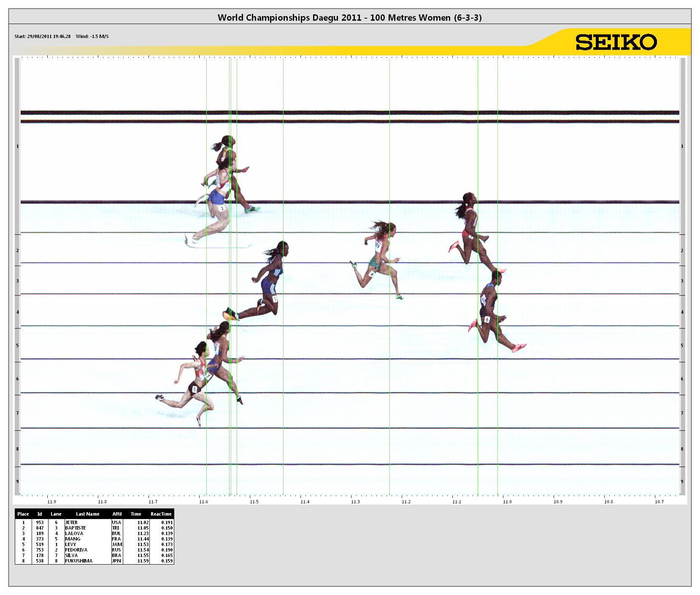Select the race start timestamp text
This screenshot has width=700, height=595.
[x=43, y=36]
